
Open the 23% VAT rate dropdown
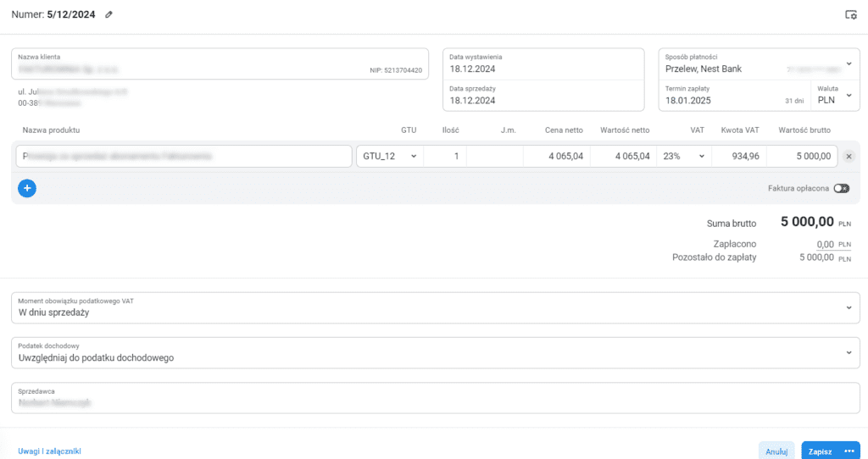683,156
